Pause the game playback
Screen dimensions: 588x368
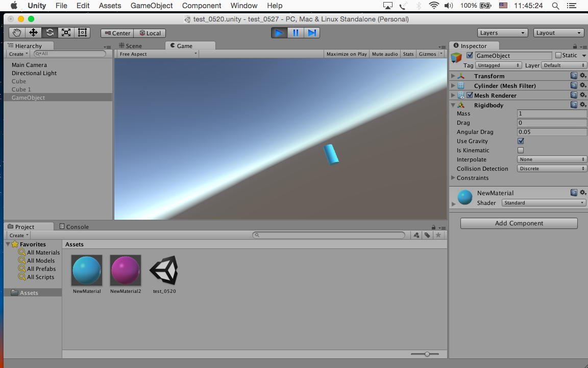(296, 33)
